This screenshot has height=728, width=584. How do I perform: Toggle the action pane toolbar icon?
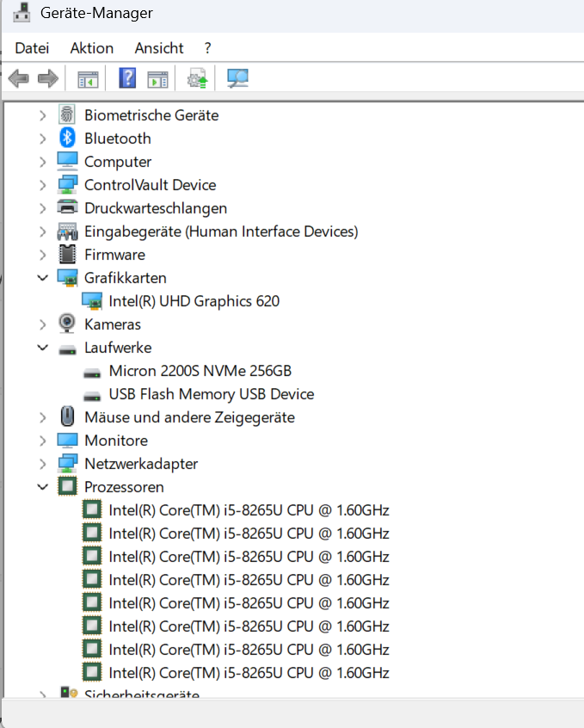click(x=158, y=79)
